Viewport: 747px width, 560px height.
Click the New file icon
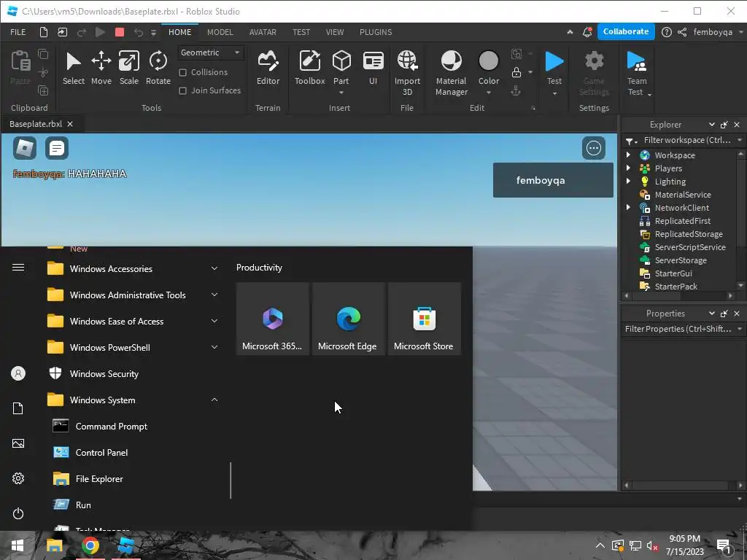coord(43,32)
